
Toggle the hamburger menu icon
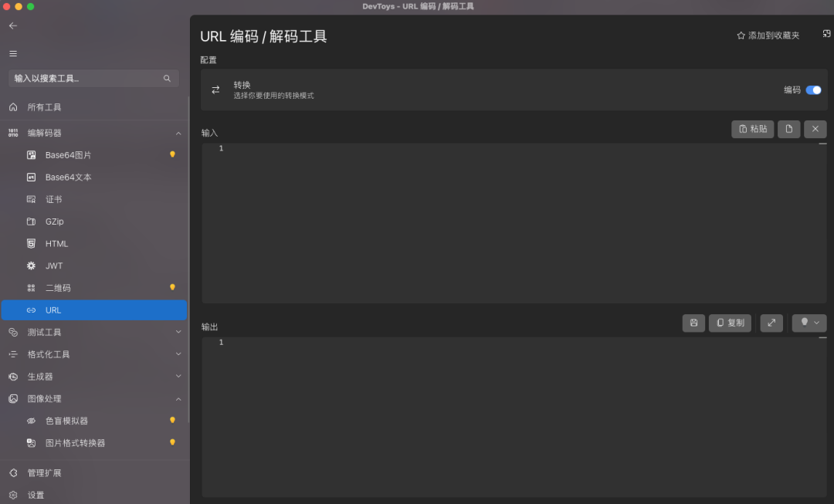click(13, 54)
